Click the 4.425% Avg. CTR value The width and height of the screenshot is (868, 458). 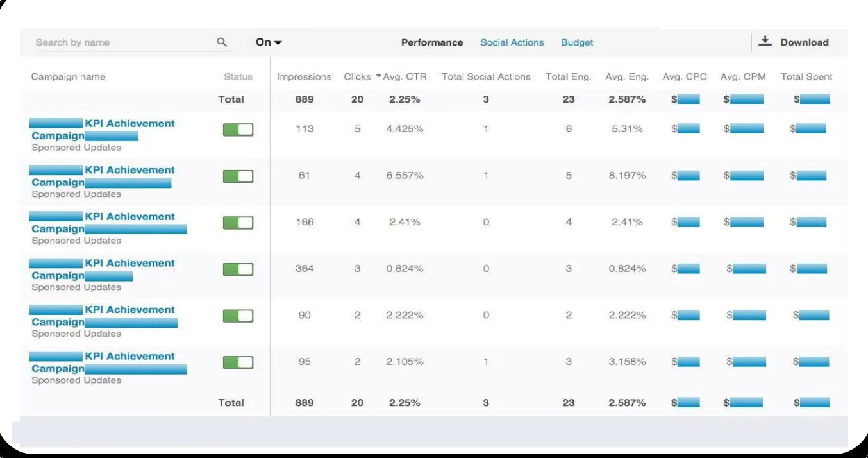click(x=405, y=129)
